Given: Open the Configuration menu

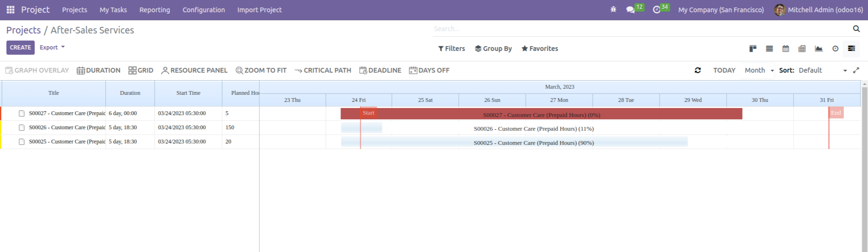Looking at the screenshot, I should pos(204,10).
